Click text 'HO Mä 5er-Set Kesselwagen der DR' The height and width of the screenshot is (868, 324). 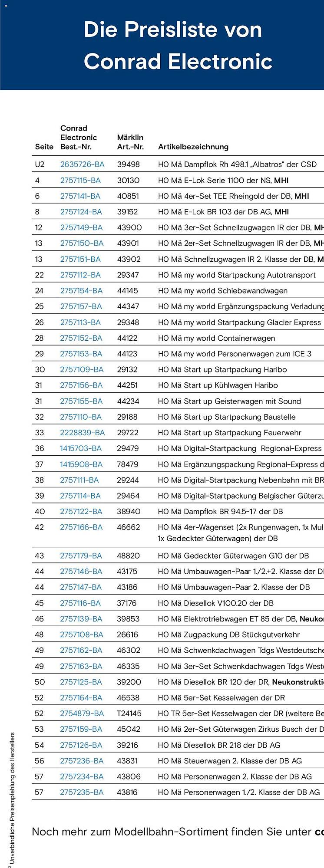221,698
